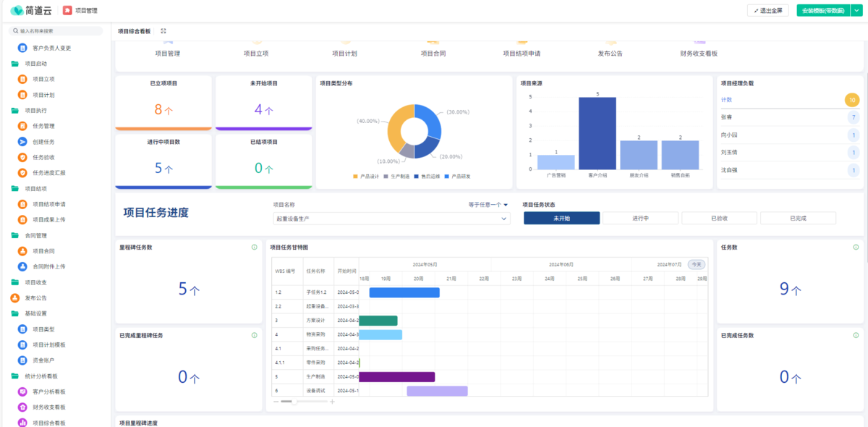Click info icon on 任务数 card
The image size is (868, 427).
click(x=854, y=247)
